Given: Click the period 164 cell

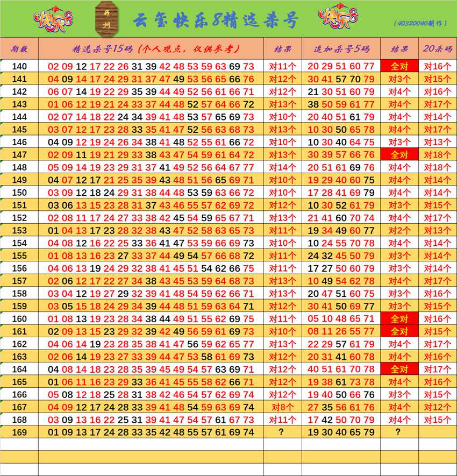Looking at the screenshot, I should (x=19, y=369).
